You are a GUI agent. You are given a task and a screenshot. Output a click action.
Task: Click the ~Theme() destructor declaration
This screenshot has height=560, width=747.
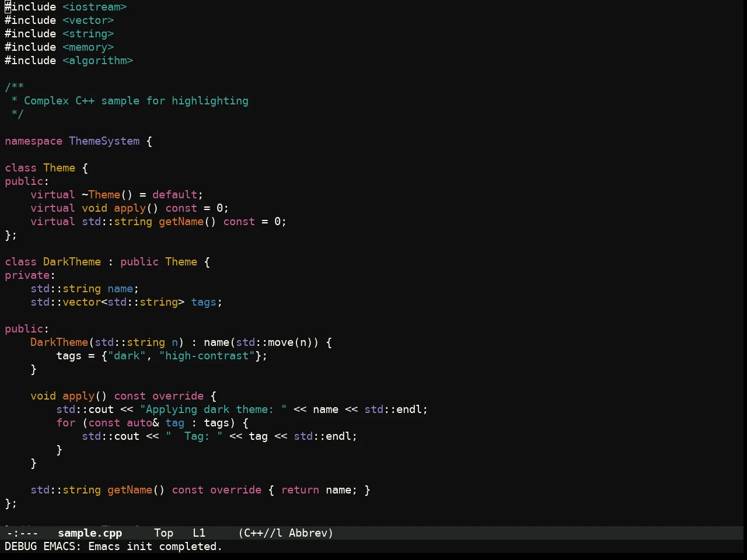107,195
